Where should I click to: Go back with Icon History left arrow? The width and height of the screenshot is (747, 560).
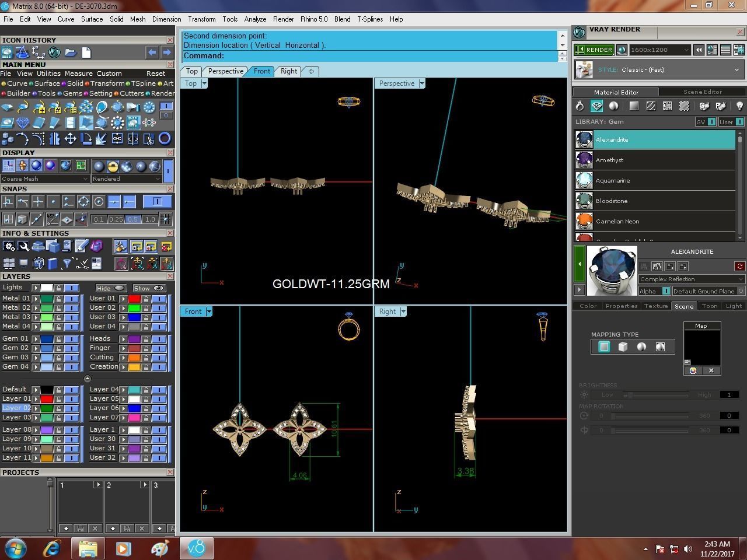click(152, 52)
